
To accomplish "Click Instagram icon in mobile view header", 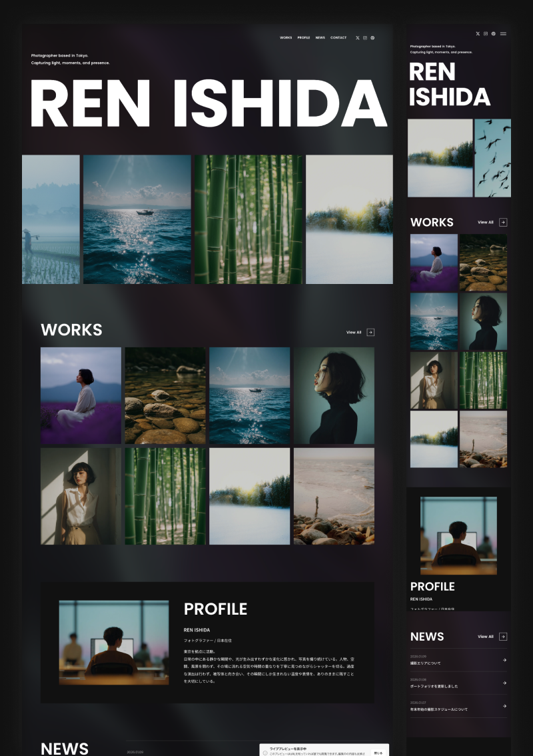I will click(486, 34).
